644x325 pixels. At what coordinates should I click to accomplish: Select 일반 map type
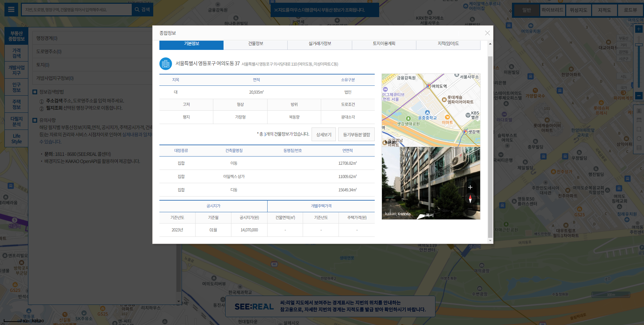pos(527,10)
